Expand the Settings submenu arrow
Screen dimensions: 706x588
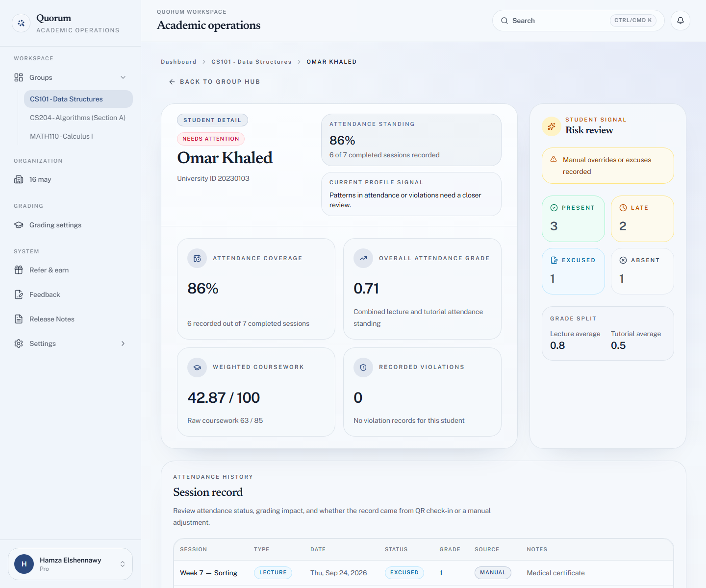pos(123,343)
